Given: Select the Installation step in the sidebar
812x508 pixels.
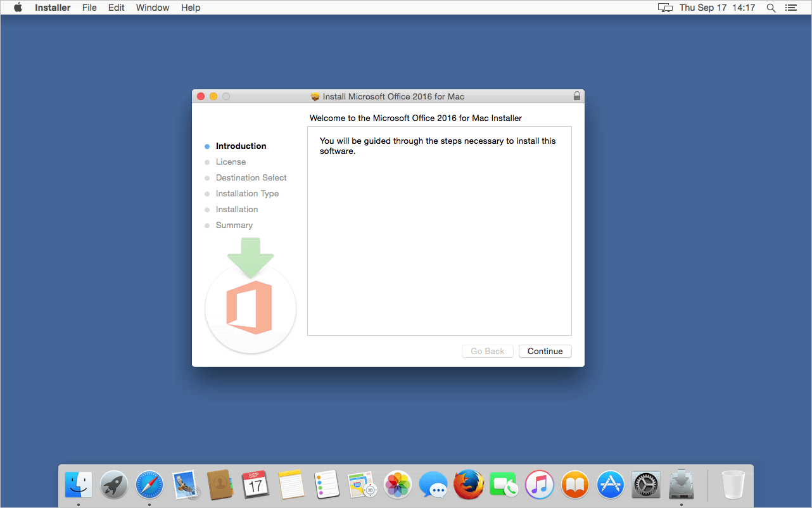Looking at the screenshot, I should pos(237,209).
